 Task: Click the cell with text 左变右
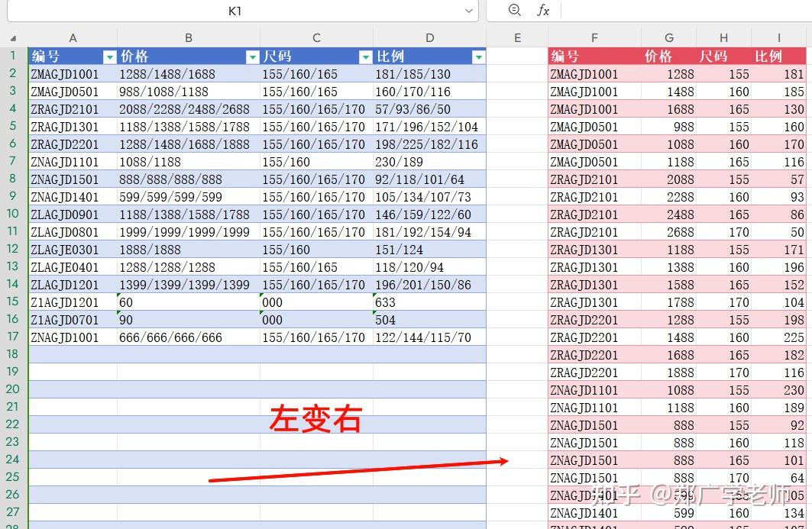coord(315,418)
